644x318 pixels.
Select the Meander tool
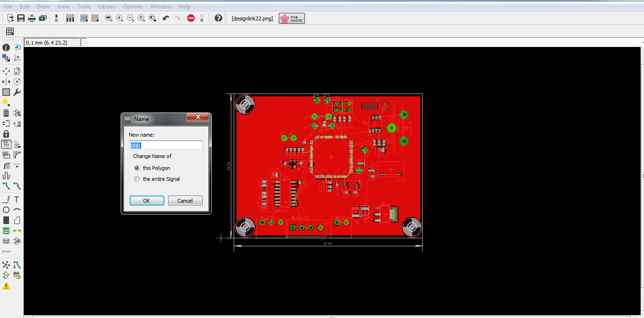6,176
